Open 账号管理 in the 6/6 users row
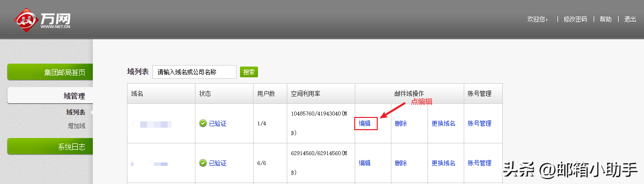Image resolution: width=644 pixels, height=184 pixels. point(479,163)
